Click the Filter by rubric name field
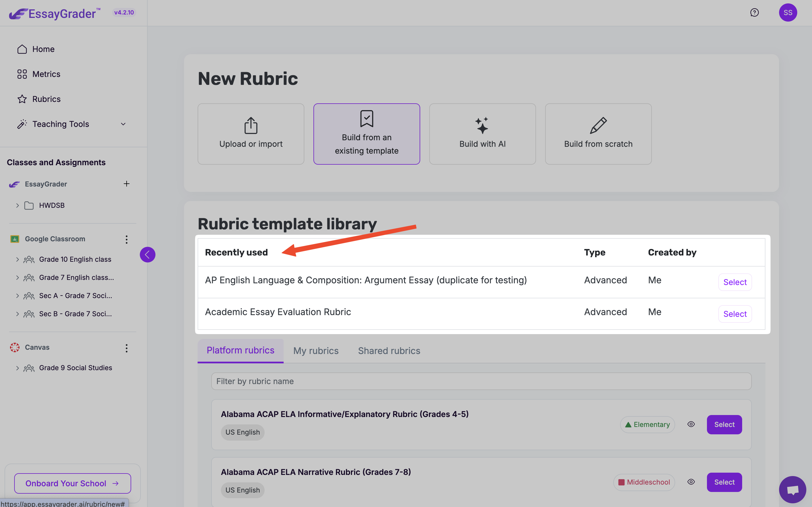Image resolution: width=812 pixels, height=507 pixels. 481,381
